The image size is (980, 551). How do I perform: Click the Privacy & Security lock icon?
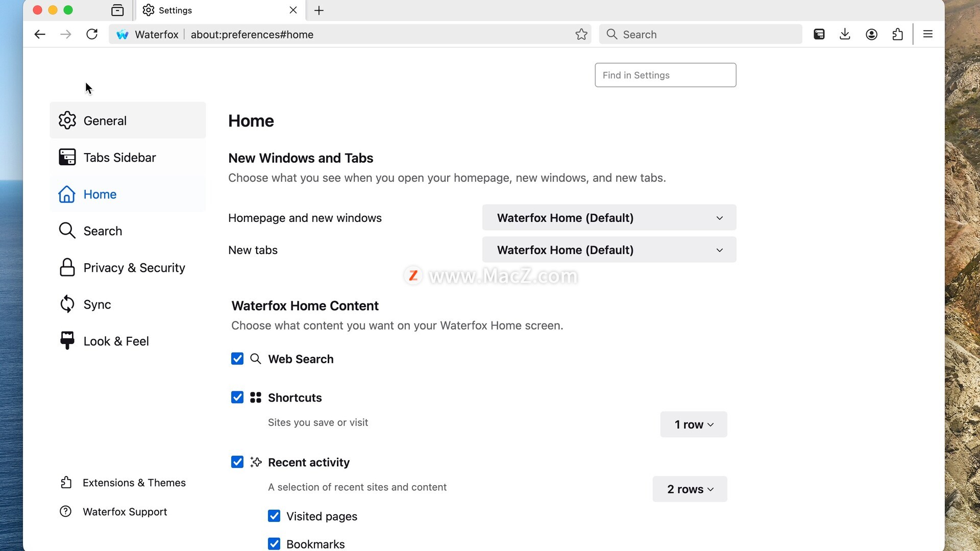tap(67, 267)
